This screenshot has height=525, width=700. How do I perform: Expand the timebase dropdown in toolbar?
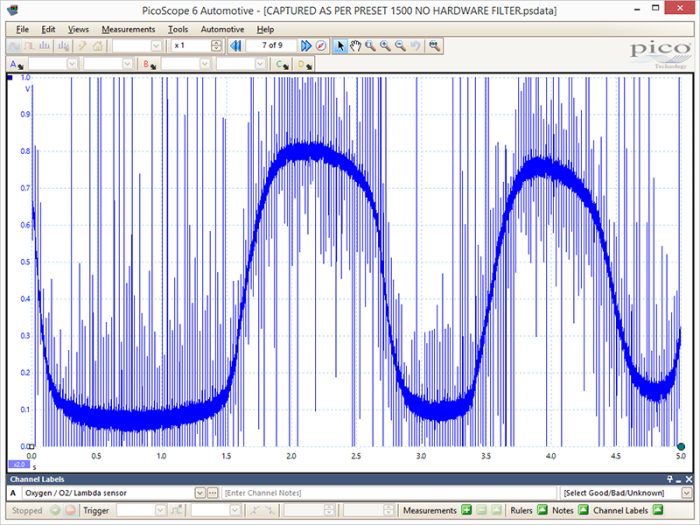(156, 46)
